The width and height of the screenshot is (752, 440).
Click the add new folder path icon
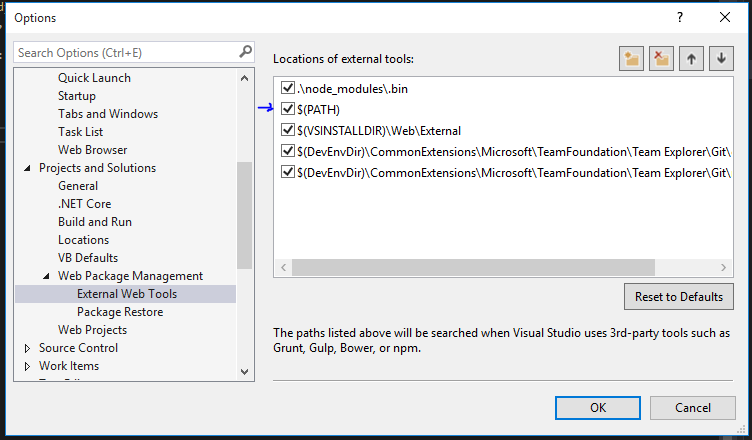click(x=631, y=59)
